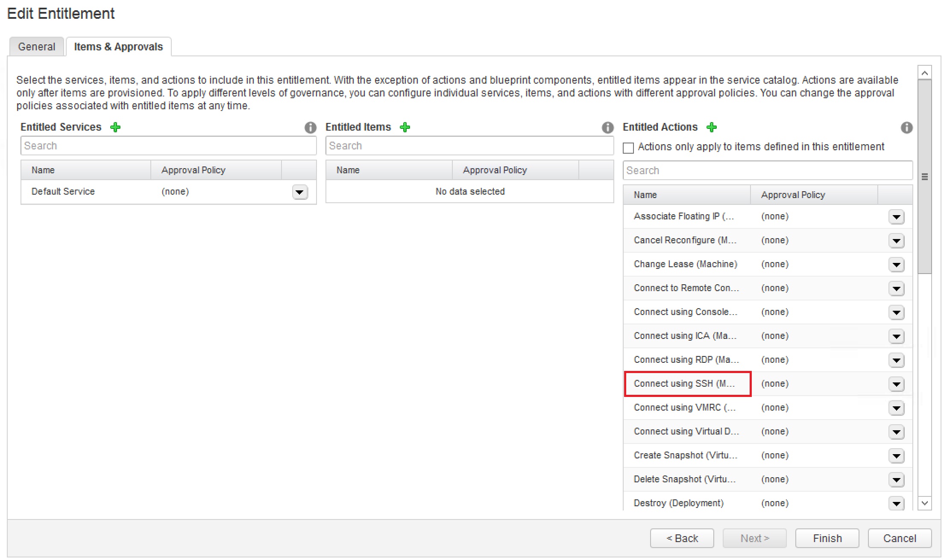This screenshot has height=560, width=944.
Task: Switch to the General tab
Action: 37,47
